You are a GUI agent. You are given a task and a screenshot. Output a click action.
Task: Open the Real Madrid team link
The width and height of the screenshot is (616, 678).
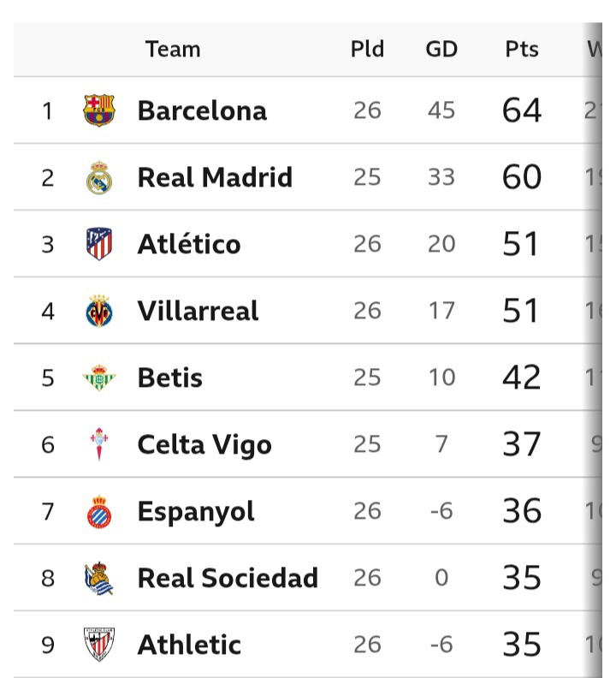215,177
